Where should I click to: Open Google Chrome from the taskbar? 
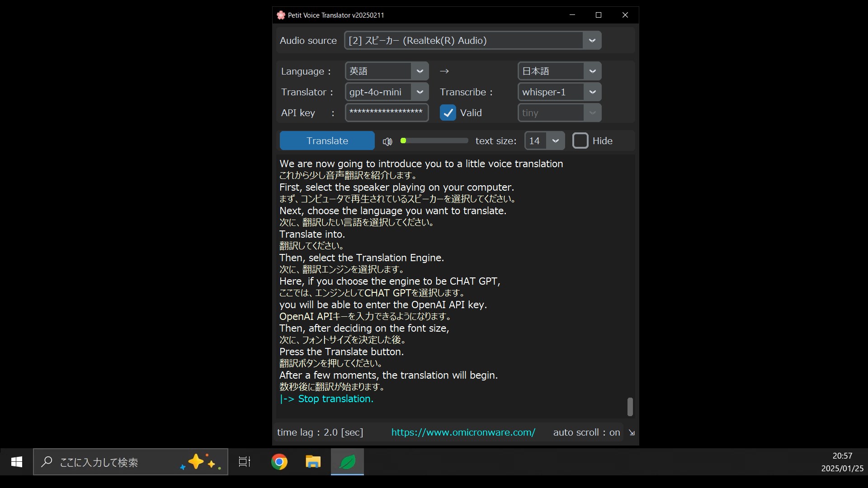(279, 462)
